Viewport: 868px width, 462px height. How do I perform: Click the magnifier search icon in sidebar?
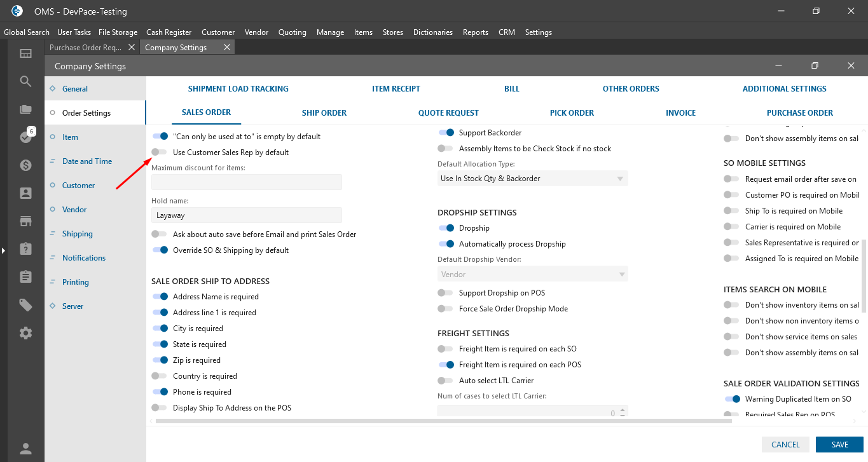[25, 81]
